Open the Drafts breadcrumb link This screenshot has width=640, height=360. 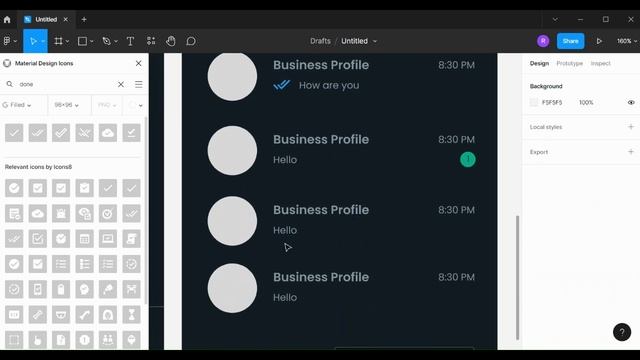[x=320, y=41]
